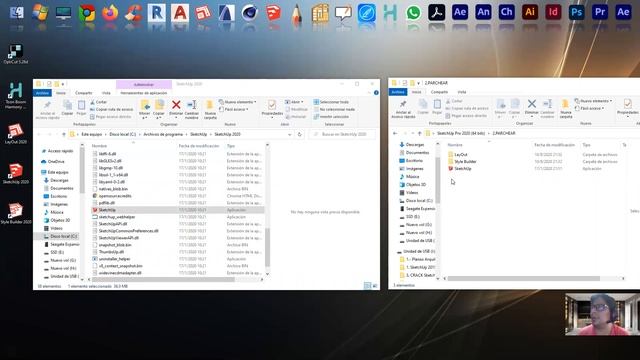Image resolution: width=640 pixels, height=360 pixels.
Task: Switch to Vista tab in SketchUp 2020 window
Action: click(106, 93)
